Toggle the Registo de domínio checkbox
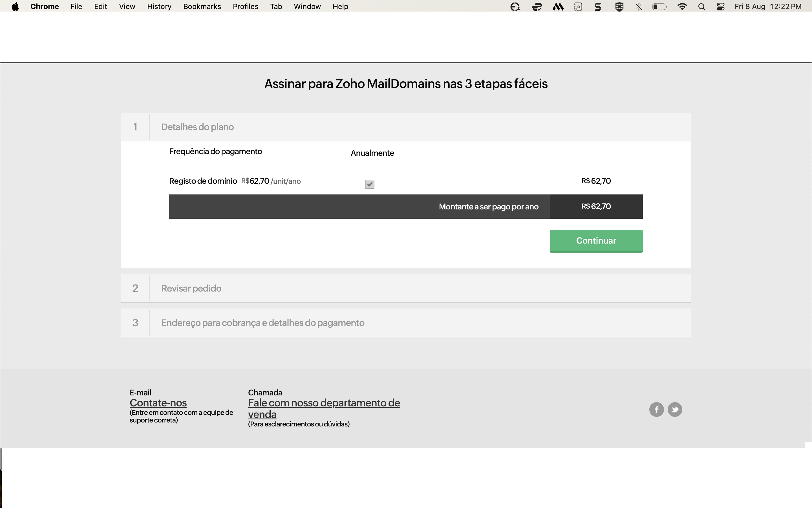 pos(370,184)
